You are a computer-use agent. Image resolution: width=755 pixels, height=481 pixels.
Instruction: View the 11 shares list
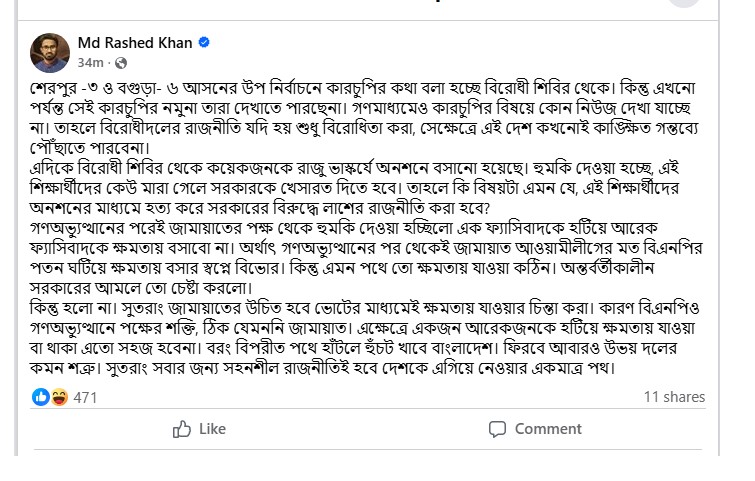(x=674, y=397)
